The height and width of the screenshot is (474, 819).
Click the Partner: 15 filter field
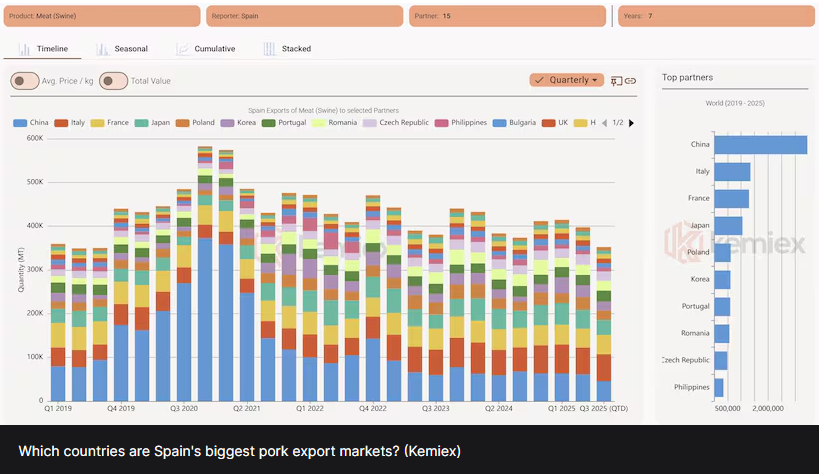point(508,16)
